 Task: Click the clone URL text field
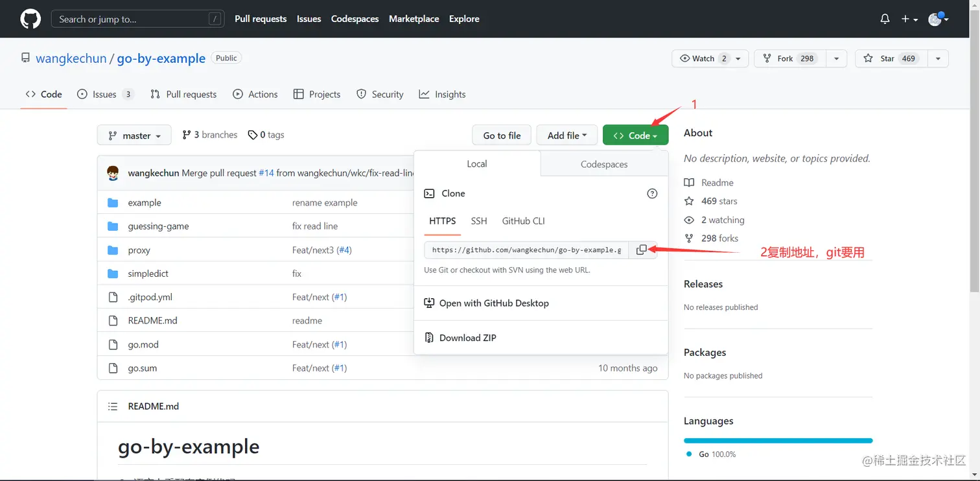point(527,250)
